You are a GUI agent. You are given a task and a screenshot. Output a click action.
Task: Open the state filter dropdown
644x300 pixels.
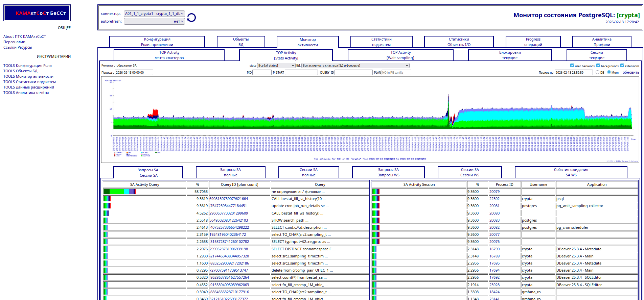276,66
